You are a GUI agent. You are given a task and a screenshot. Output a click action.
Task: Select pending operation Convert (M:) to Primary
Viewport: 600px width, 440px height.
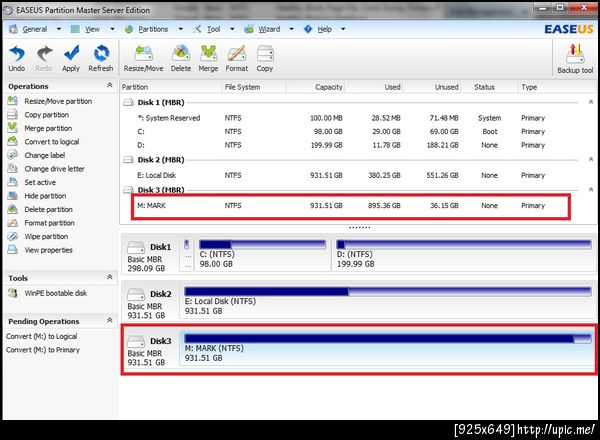(42, 350)
